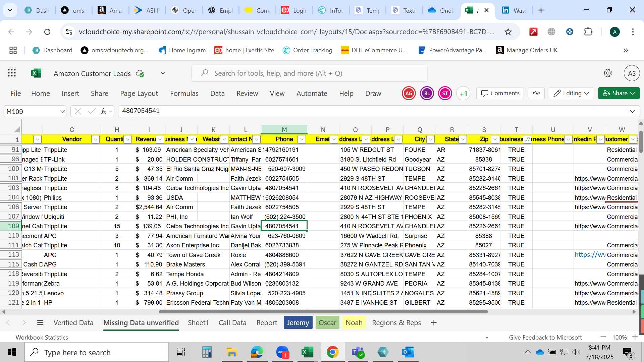
Task: Show additional collaborators via +1 badge
Action: click(x=463, y=94)
